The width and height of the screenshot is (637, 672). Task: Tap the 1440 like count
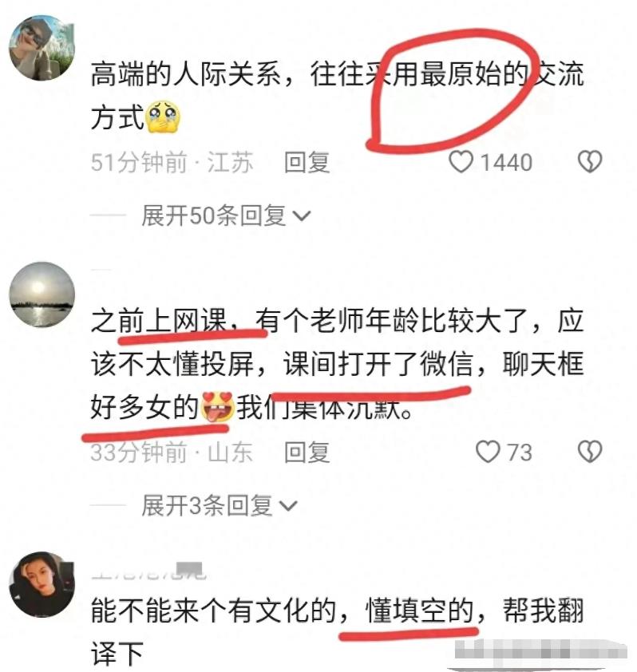click(506, 163)
